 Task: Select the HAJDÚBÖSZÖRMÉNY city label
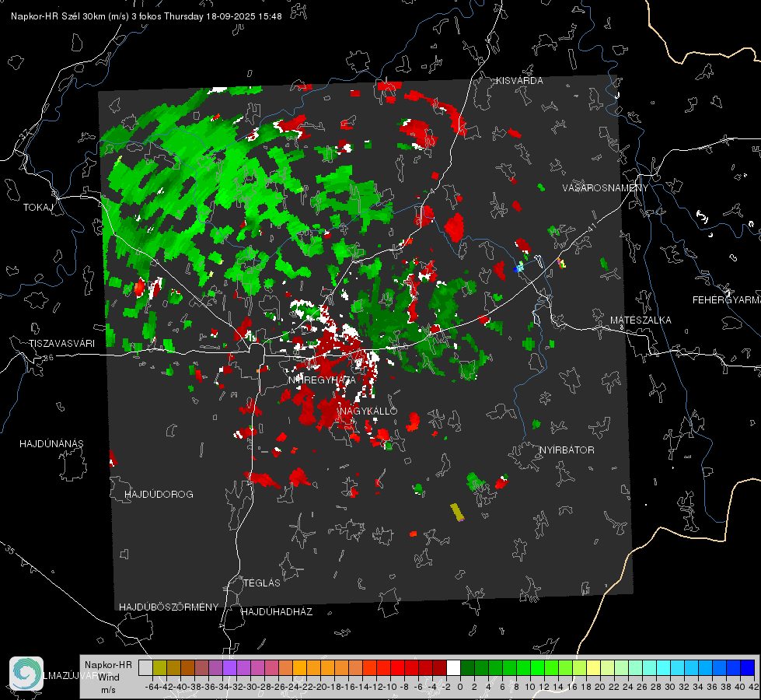169,607
